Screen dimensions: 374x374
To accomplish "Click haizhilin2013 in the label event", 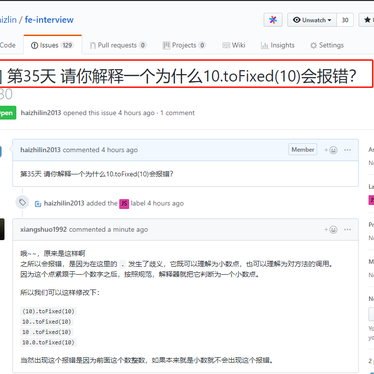I will (x=64, y=203).
